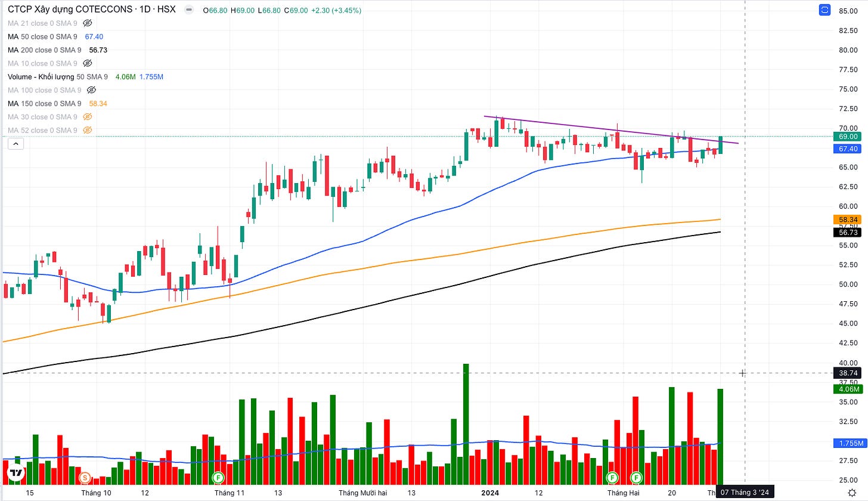Click the 56.73 value beside MA 200

(x=98, y=50)
